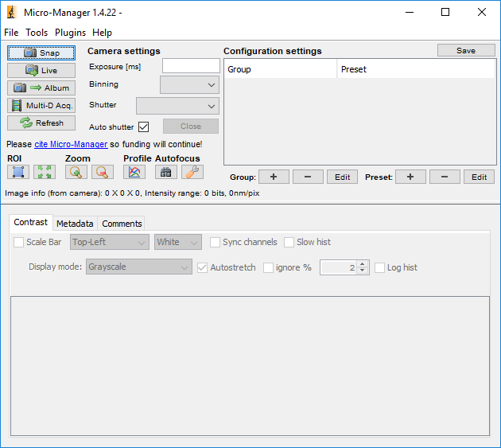Click the Set ROI rectangle icon
Viewport: 501px width, 448px height.
point(18,171)
